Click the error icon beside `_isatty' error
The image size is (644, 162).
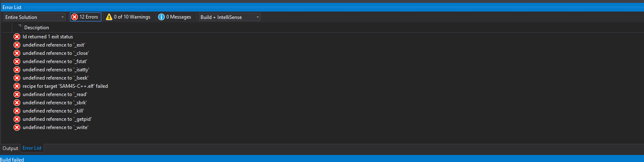click(17, 70)
